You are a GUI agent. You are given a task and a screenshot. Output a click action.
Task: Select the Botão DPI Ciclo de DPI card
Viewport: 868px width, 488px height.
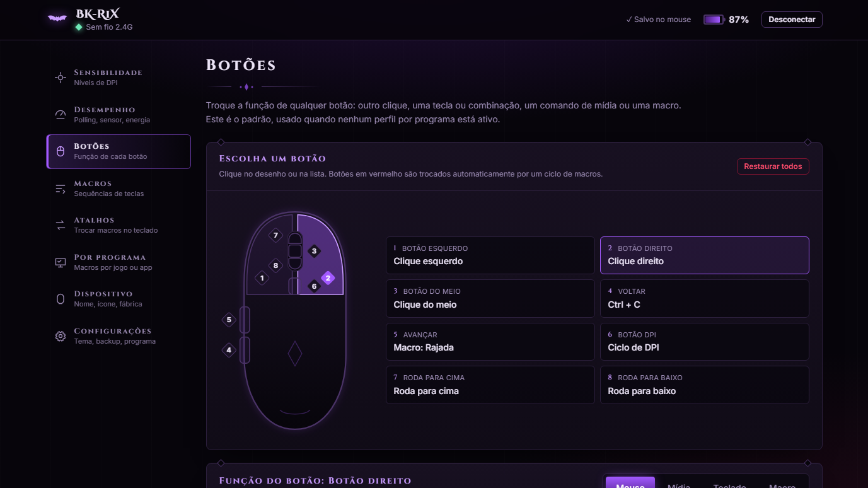(x=705, y=342)
